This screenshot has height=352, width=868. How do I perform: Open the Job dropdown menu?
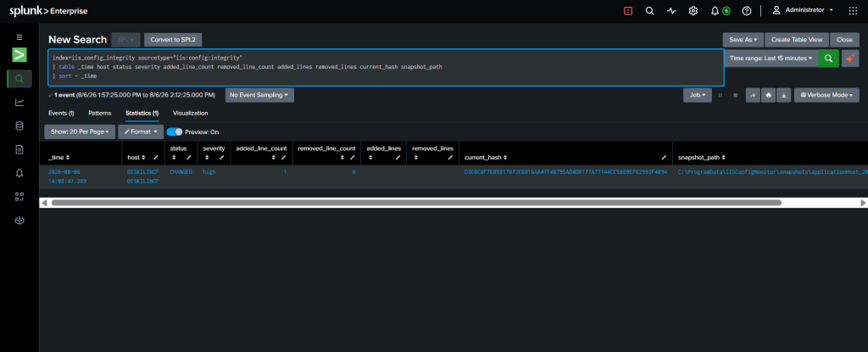coord(697,95)
